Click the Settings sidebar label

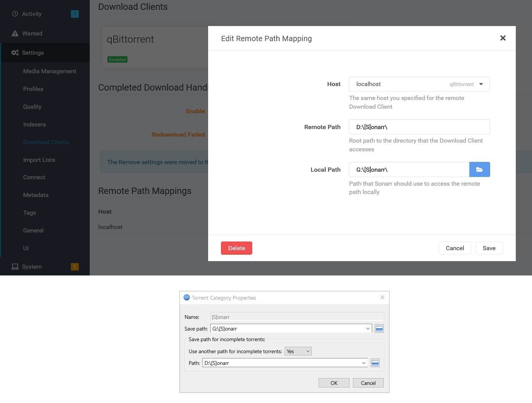tap(33, 53)
